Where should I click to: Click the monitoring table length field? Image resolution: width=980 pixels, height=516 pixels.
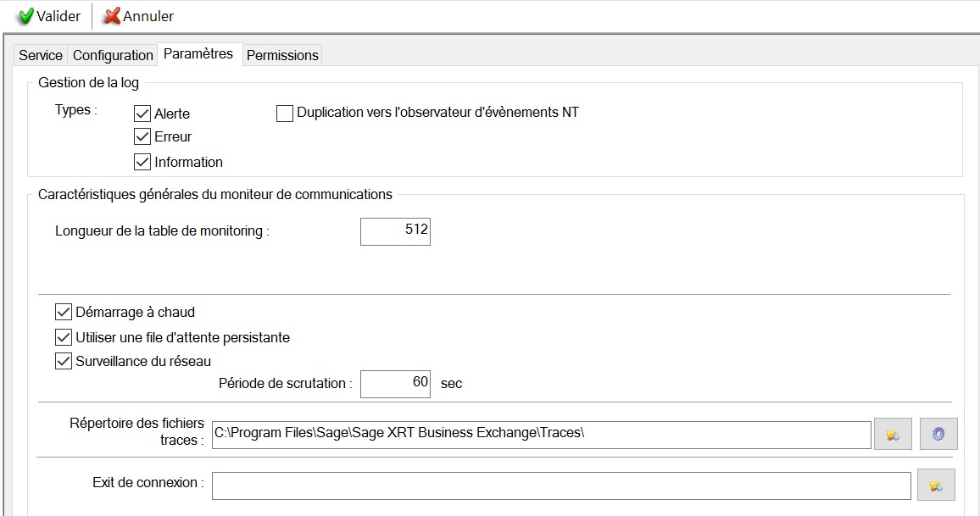click(395, 231)
